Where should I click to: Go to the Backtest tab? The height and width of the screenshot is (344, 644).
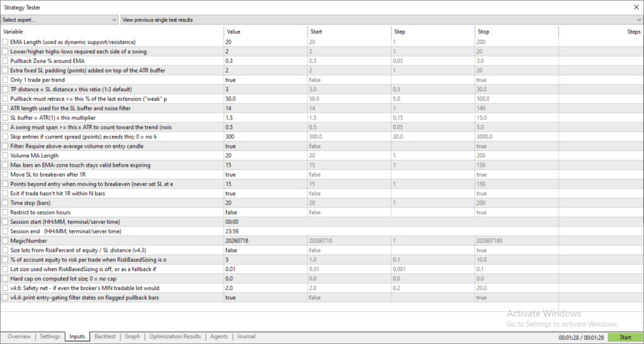[105, 336]
